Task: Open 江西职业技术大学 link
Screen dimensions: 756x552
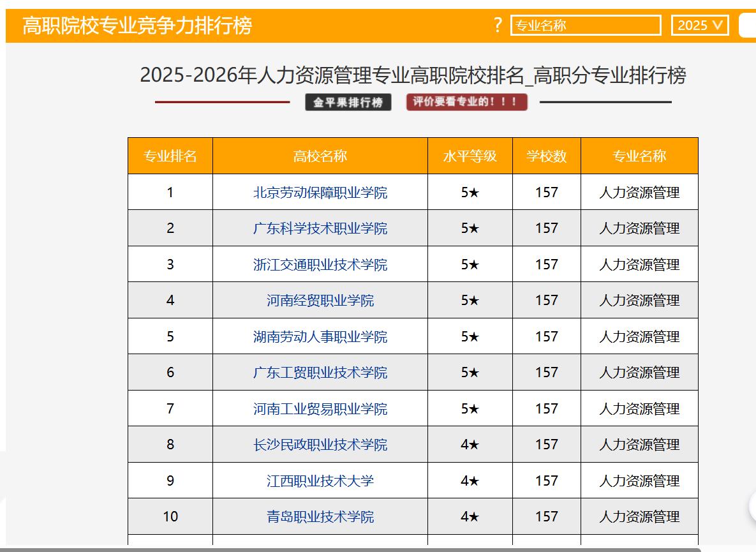Action: click(320, 481)
